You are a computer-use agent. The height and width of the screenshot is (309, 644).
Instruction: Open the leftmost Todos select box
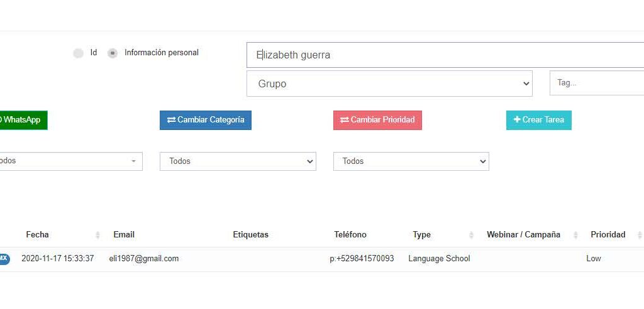(x=69, y=161)
